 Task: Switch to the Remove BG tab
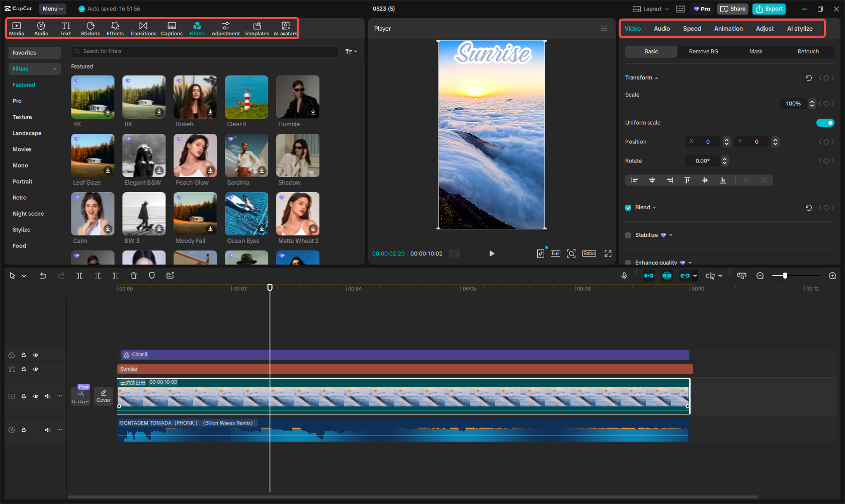point(703,51)
